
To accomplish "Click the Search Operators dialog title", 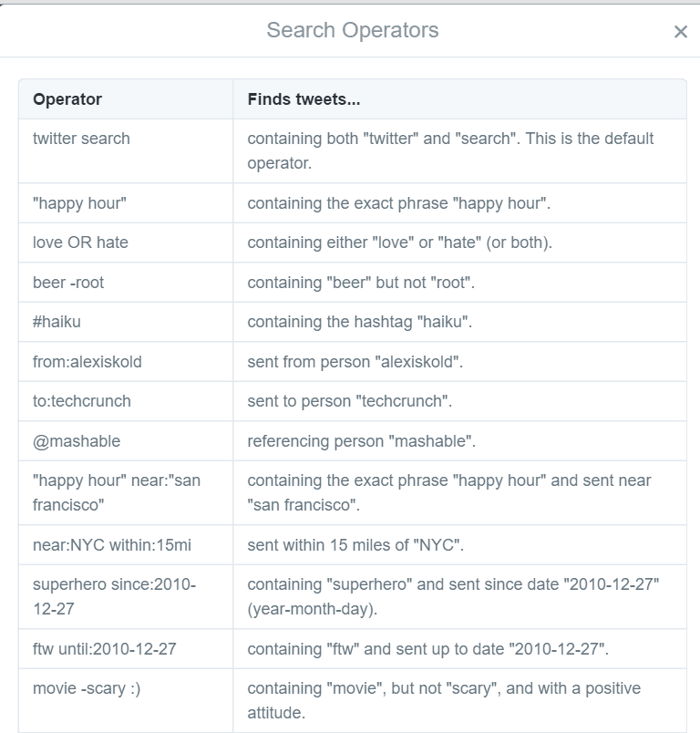I will tap(352, 30).
